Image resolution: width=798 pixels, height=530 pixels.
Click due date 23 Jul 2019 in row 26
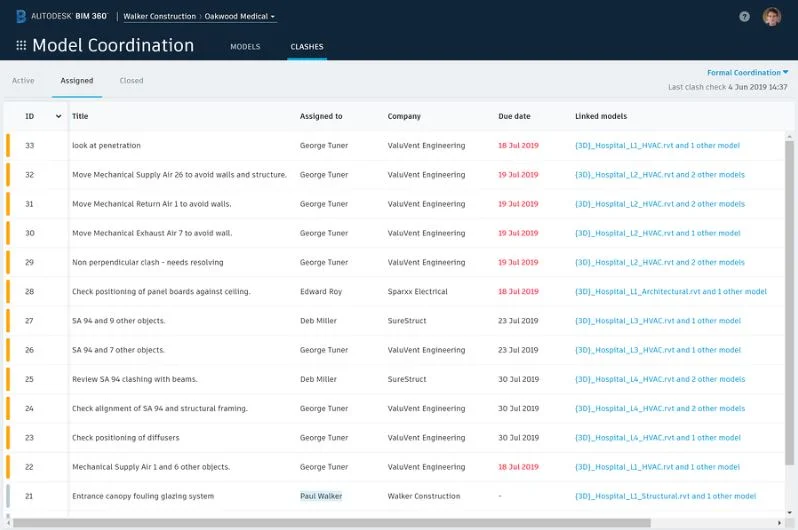pyautogui.click(x=518, y=350)
